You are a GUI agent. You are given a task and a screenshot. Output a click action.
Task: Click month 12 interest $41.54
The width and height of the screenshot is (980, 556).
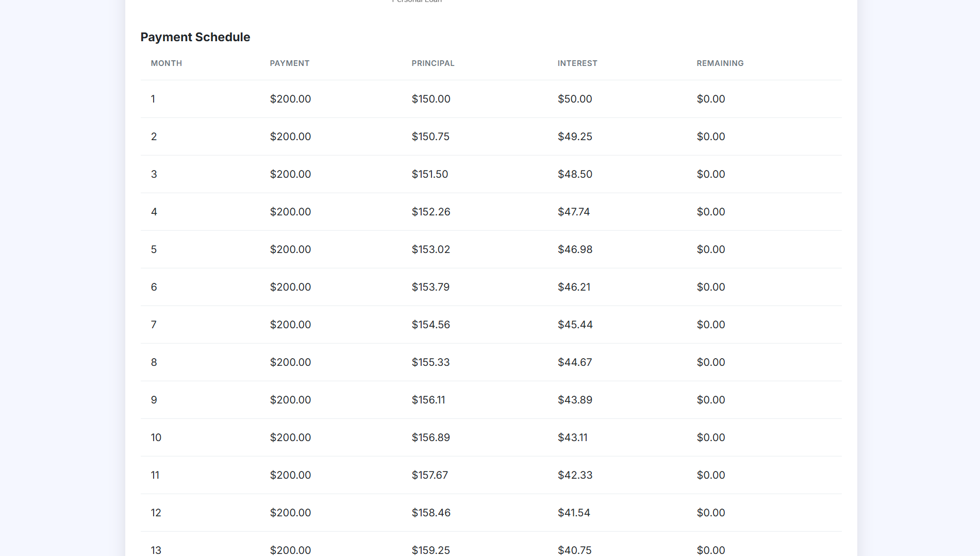(x=573, y=513)
